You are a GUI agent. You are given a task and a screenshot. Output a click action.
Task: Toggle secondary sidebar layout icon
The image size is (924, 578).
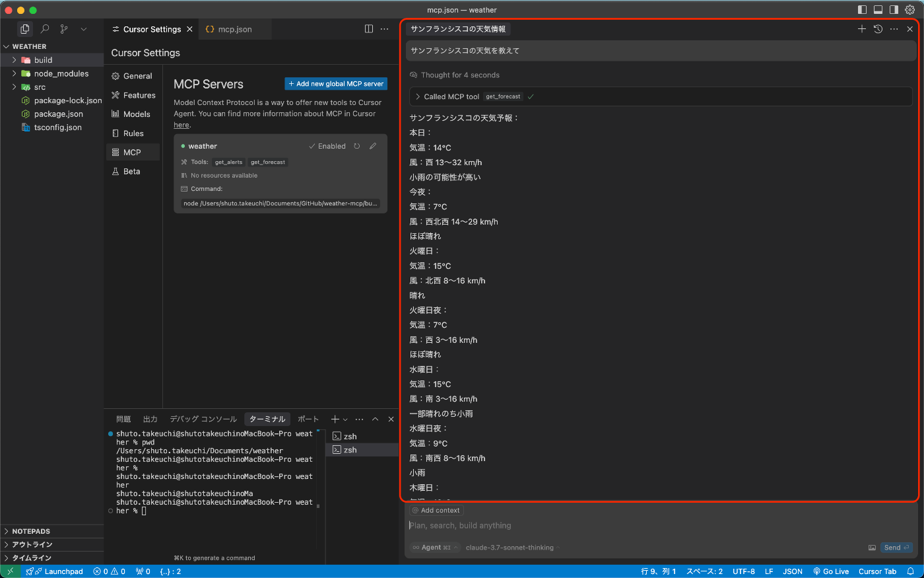click(x=894, y=10)
